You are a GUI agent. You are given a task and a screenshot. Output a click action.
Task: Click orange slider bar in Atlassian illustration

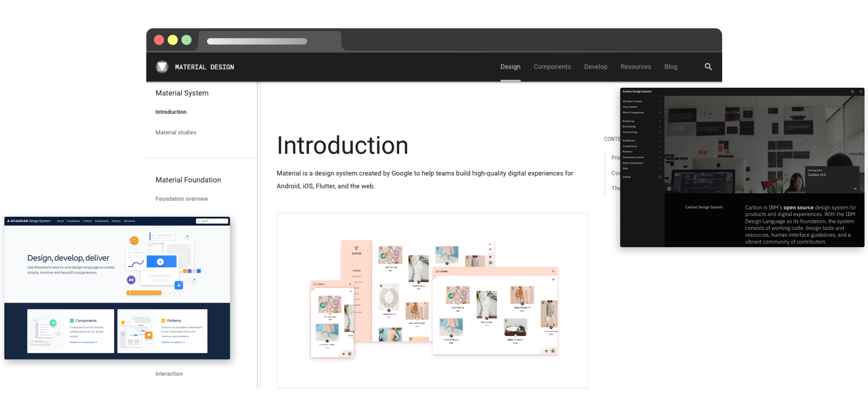144,293
